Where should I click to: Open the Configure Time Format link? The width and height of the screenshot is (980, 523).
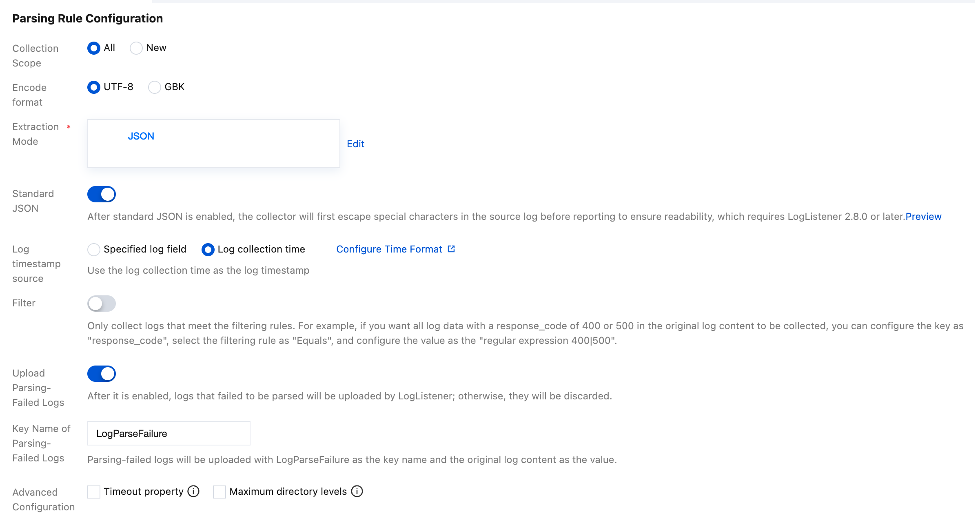click(x=389, y=249)
